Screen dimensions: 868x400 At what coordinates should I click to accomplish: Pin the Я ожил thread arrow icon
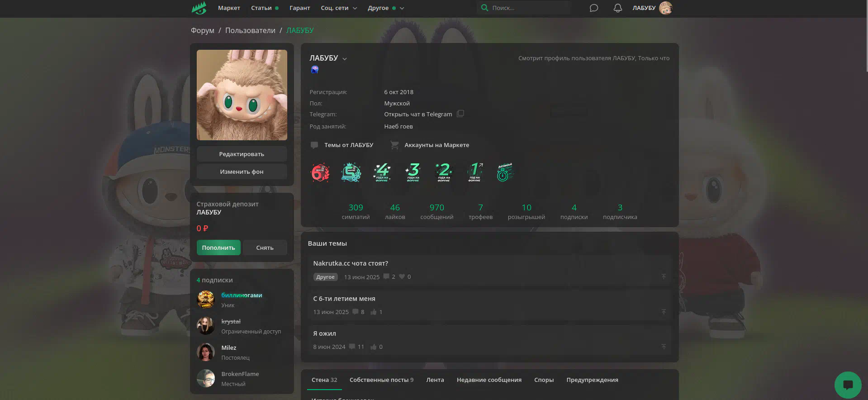pyautogui.click(x=664, y=347)
